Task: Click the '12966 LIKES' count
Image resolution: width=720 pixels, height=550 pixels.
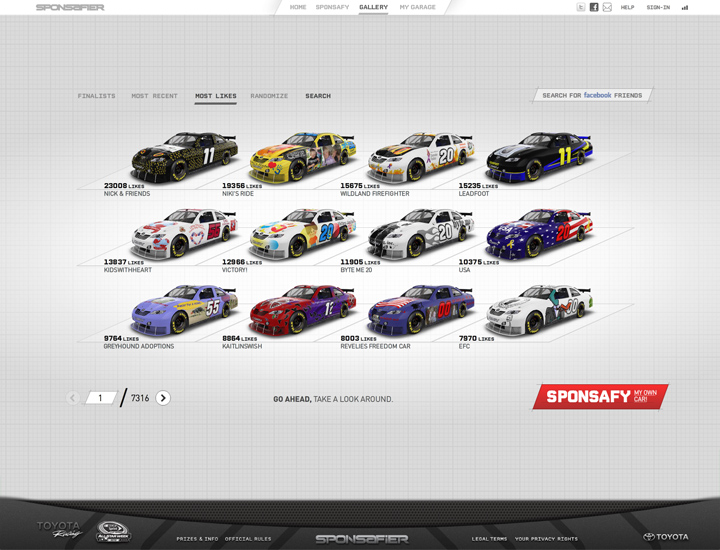Action: (242, 262)
